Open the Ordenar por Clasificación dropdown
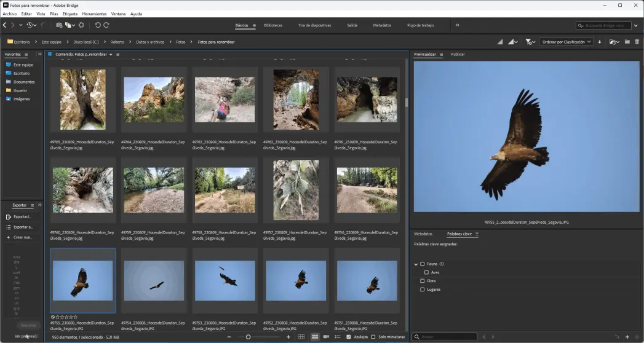The image size is (644, 343). [x=566, y=42]
